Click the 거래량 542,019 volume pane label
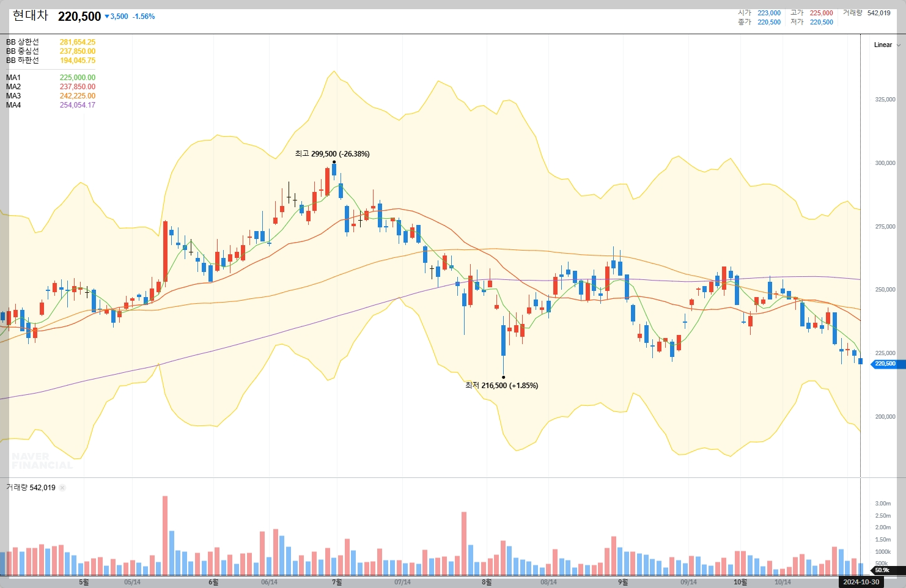 point(31,488)
